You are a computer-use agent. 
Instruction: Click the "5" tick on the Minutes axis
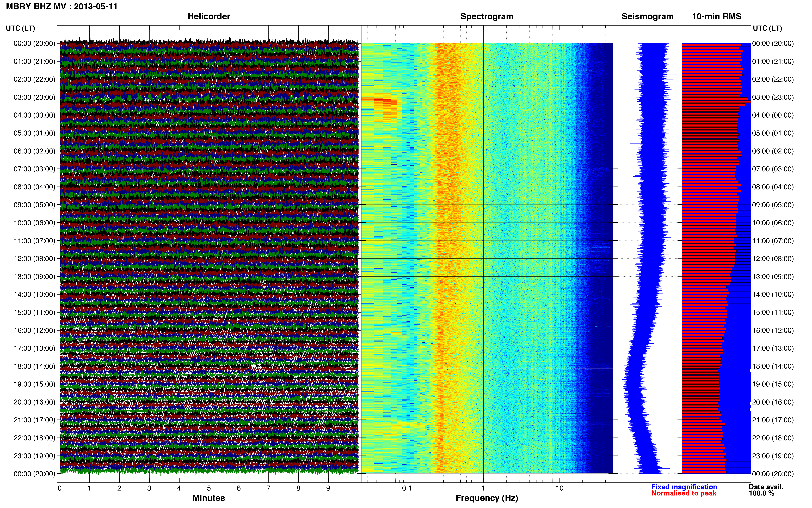209,488
